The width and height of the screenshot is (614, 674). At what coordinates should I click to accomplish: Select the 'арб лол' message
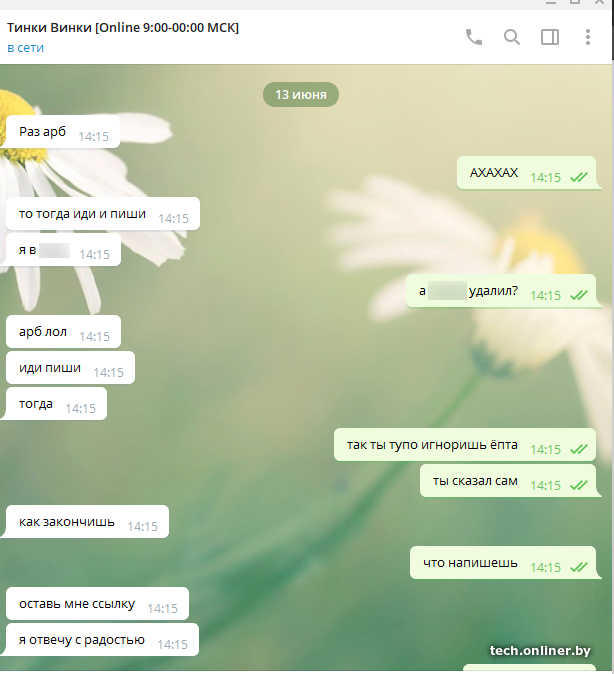coord(63,331)
